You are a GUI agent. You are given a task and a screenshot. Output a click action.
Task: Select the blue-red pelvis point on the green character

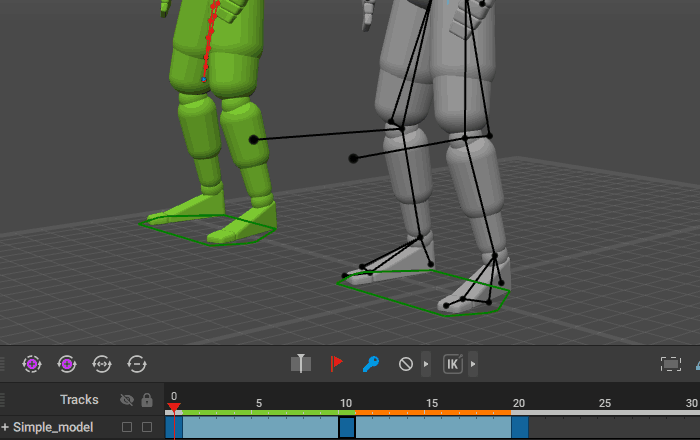pos(204,80)
